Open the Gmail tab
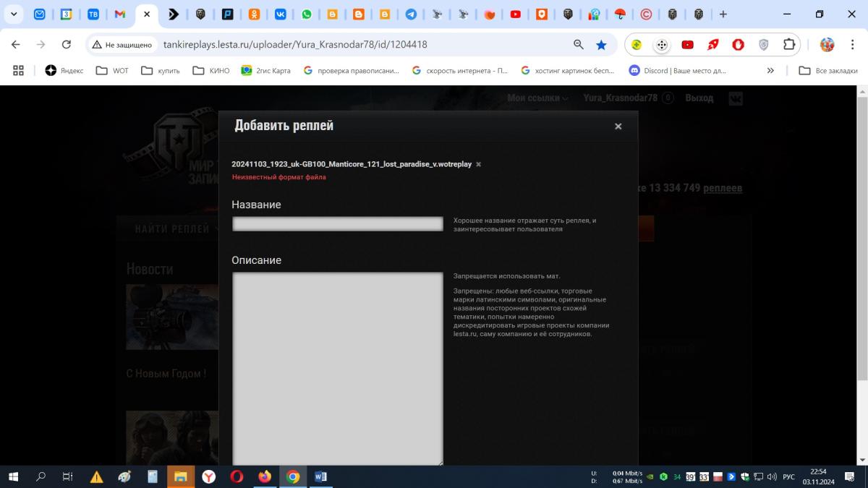 tap(120, 14)
